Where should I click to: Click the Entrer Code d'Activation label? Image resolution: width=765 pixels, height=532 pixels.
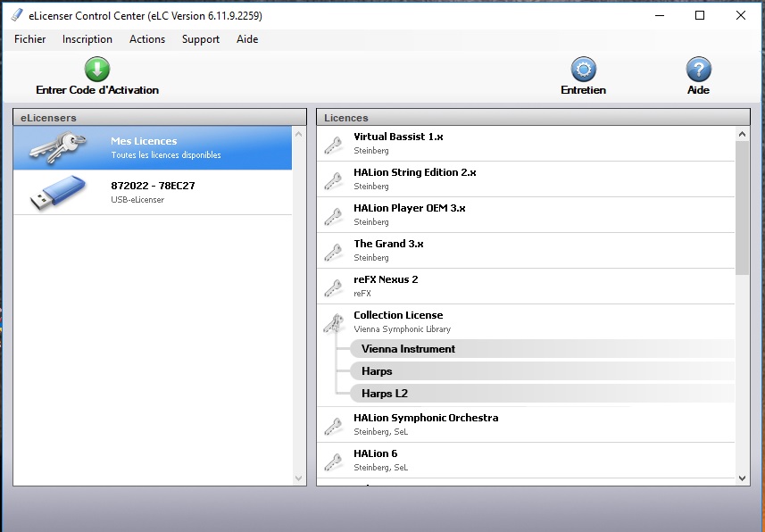[x=97, y=90]
